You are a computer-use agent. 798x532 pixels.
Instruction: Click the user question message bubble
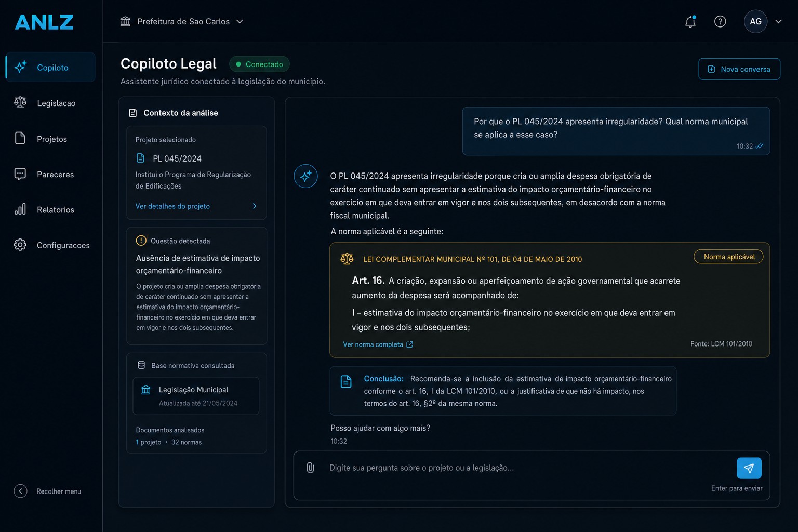pos(616,131)
